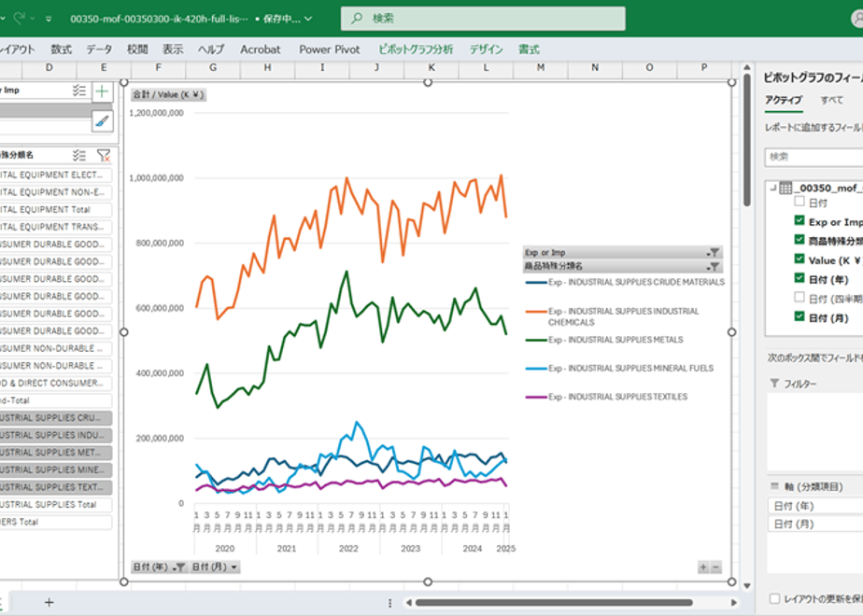Check the 日付 field checkbox
Viewport: 863px width, 616px height.
(x=799, y=202)
